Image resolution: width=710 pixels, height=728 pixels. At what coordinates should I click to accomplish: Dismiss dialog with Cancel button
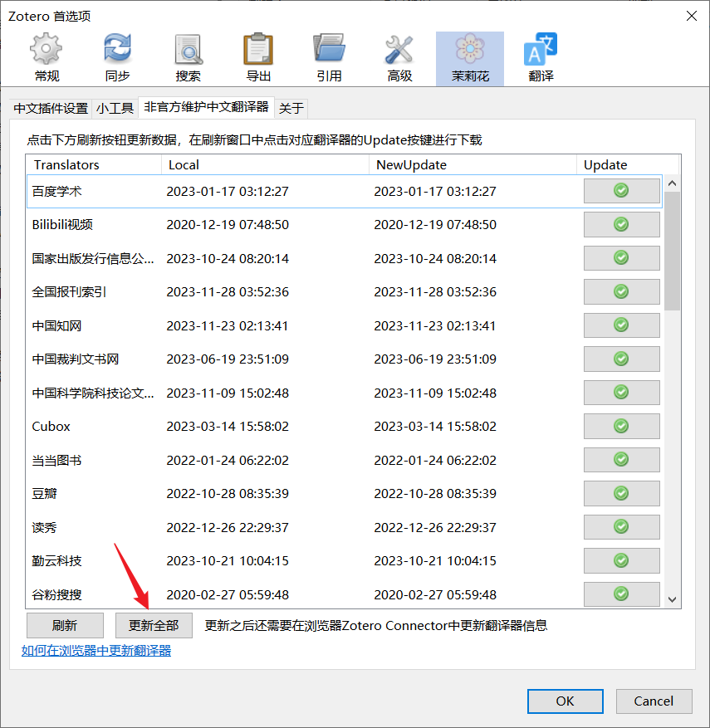654,701
